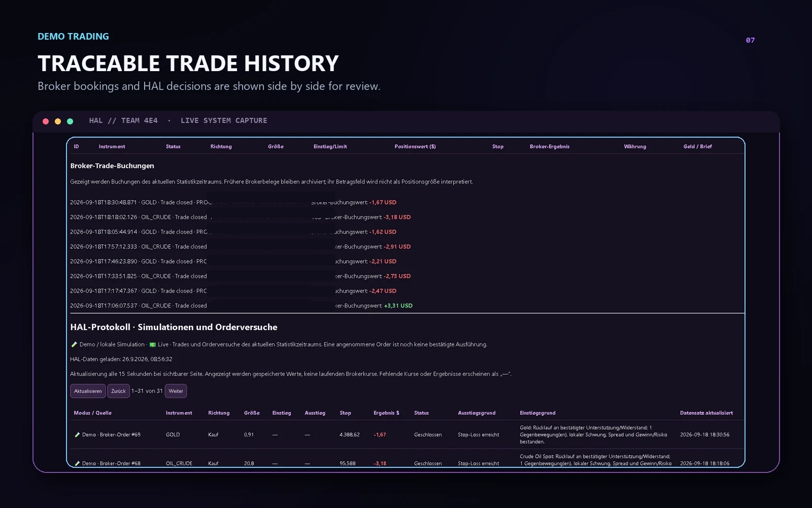
Task: Click the DEMO TRADING label
Action: (x=73, y=37)
